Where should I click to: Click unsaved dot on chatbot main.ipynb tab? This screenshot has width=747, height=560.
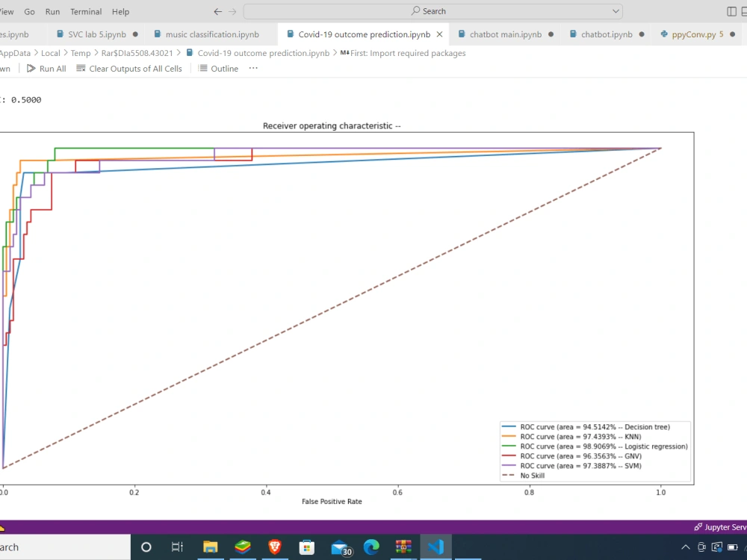tap(551, 34)
